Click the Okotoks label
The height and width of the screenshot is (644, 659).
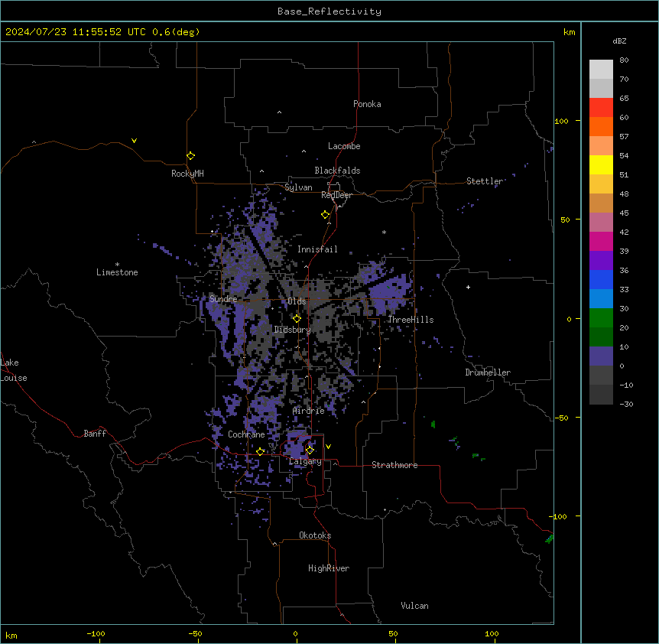pyautogui.click(x=315, y=535)
